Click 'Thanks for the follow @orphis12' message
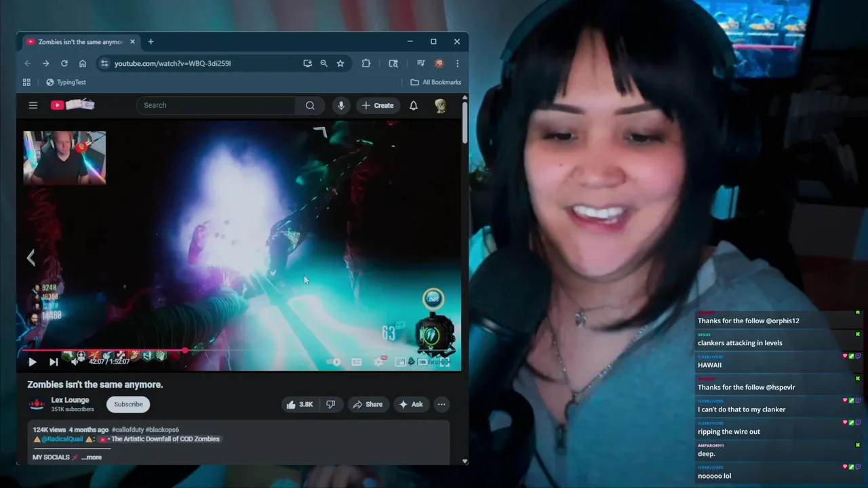Screen dimensions: 868x488 749,321
